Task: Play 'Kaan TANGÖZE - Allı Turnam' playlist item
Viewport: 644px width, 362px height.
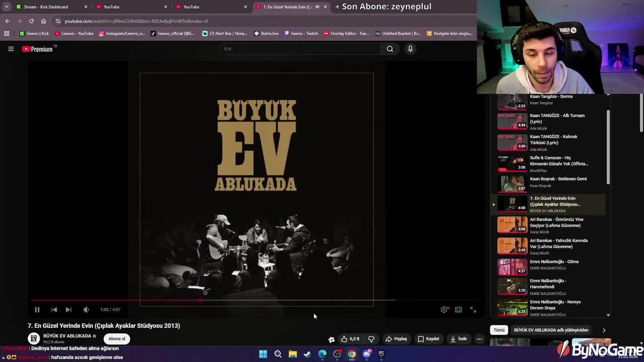Action: [x=548, y=121]
